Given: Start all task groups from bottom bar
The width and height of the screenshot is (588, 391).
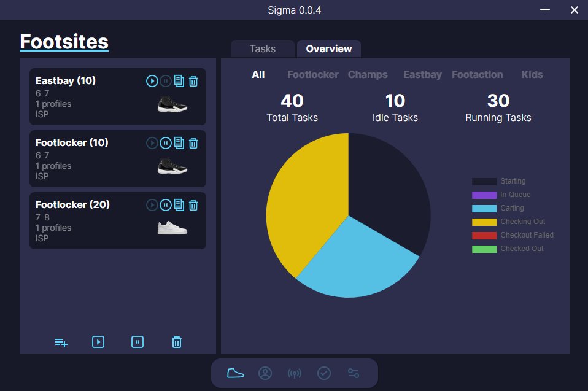Looking at the screenshot, I should [98, 342].
